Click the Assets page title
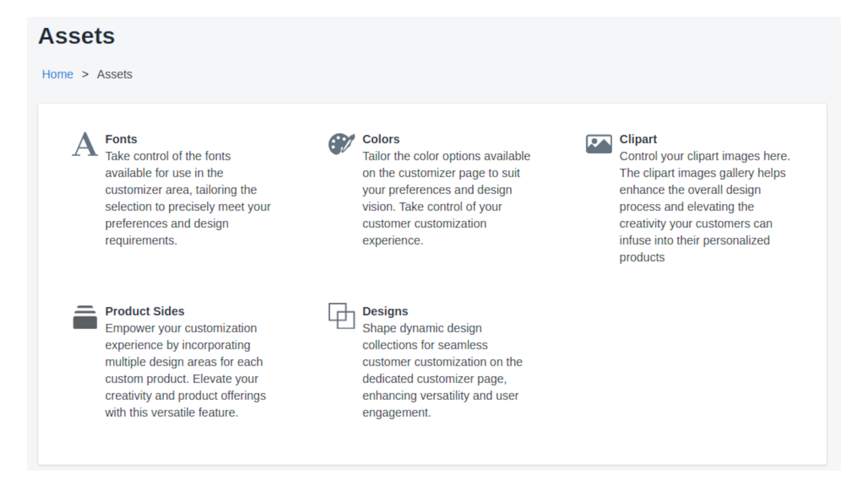868x488 pixels. 76,36
